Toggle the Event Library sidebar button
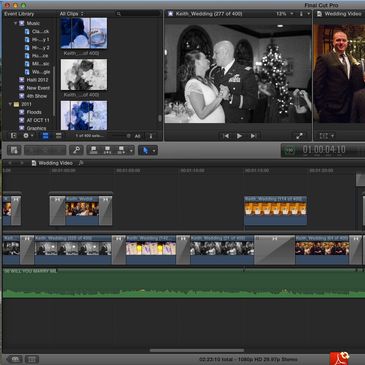365x365 pixels. 13,136
